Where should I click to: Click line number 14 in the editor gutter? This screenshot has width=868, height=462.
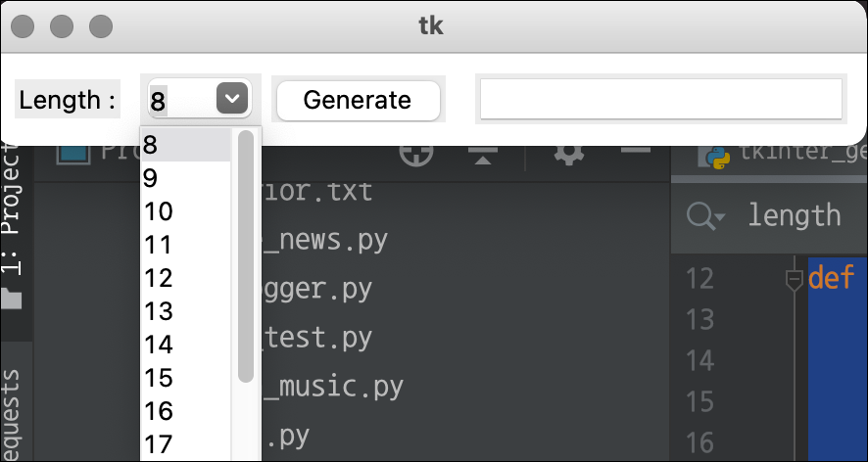click(699, 360)
